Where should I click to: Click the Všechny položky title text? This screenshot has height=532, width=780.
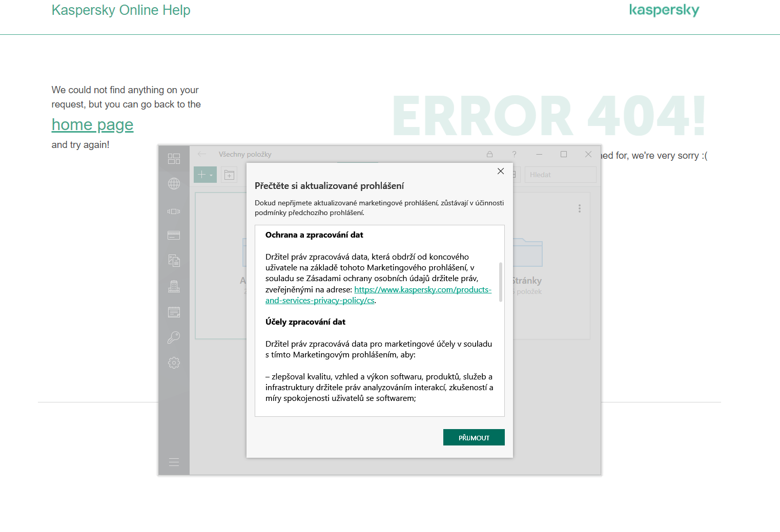(x=245, y=154)
